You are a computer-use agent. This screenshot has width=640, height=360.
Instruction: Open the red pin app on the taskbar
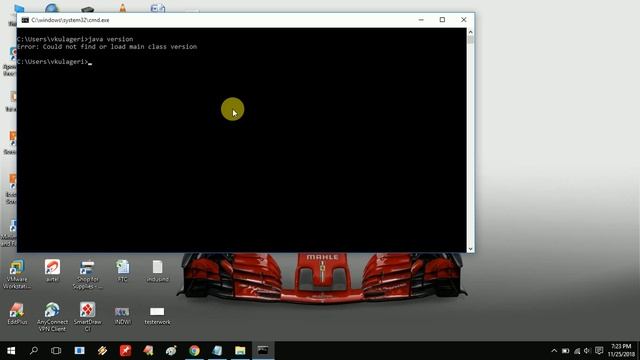click(x=125, y=351)
